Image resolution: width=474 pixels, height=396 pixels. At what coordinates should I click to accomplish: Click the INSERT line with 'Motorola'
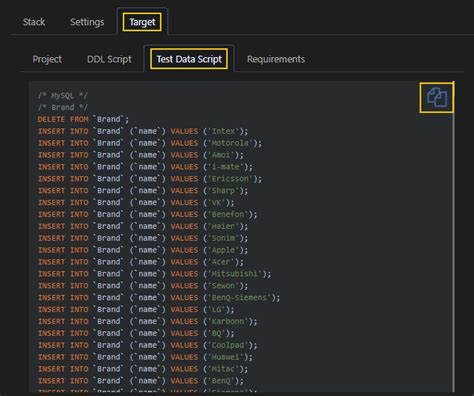[x=150, y=143]
